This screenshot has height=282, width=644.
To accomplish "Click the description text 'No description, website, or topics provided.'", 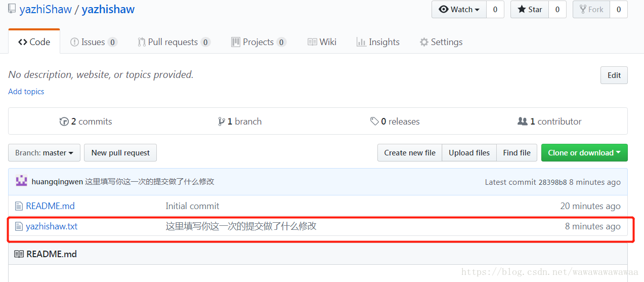I will pyautogui.click(x=101, y=75).
